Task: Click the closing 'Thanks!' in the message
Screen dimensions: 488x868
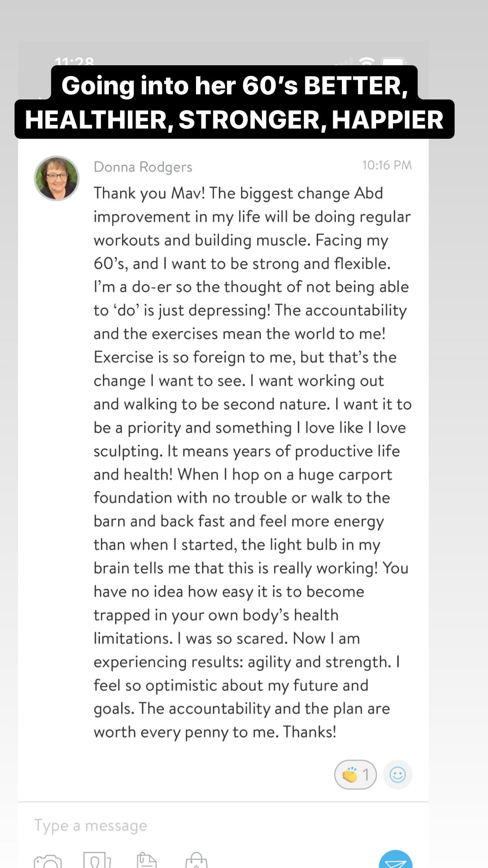Action: pos(310,732)
